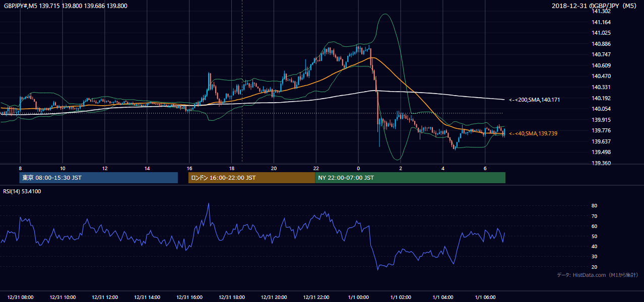Click RSI axis level 20
Viewport: 644px width, 302px height.
[595, 267]
